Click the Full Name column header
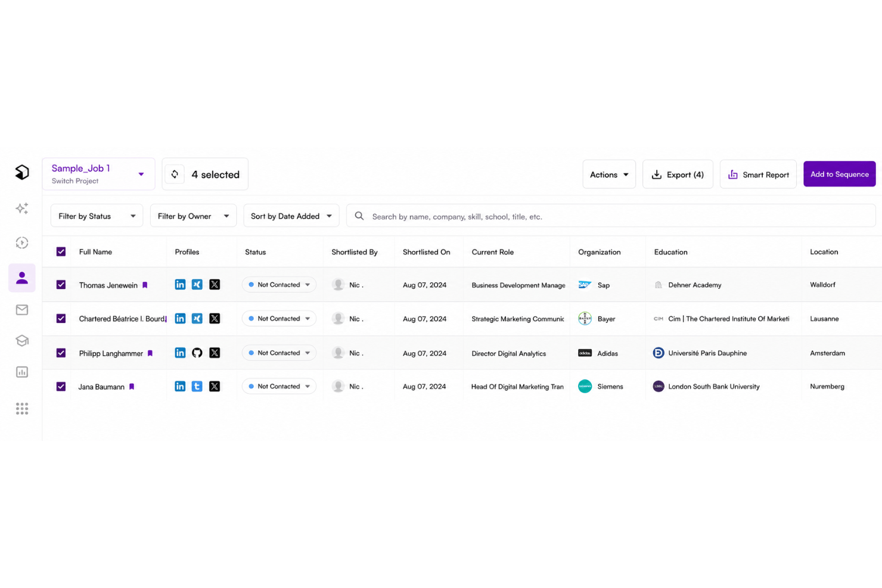The image size is (882, 588). click(95, 252)
